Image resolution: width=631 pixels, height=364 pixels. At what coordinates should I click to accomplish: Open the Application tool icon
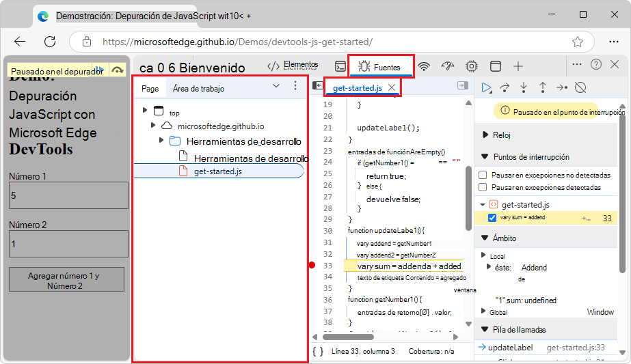496,66
